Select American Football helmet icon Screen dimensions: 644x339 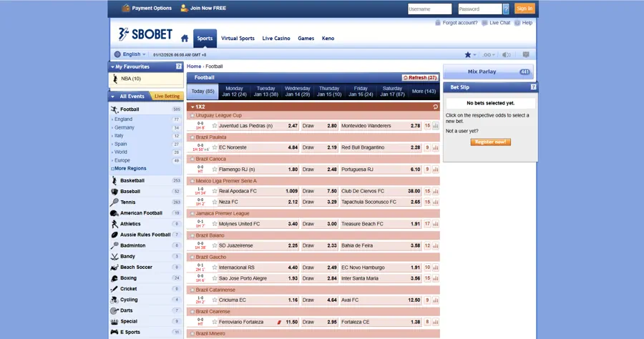[114, 213]
